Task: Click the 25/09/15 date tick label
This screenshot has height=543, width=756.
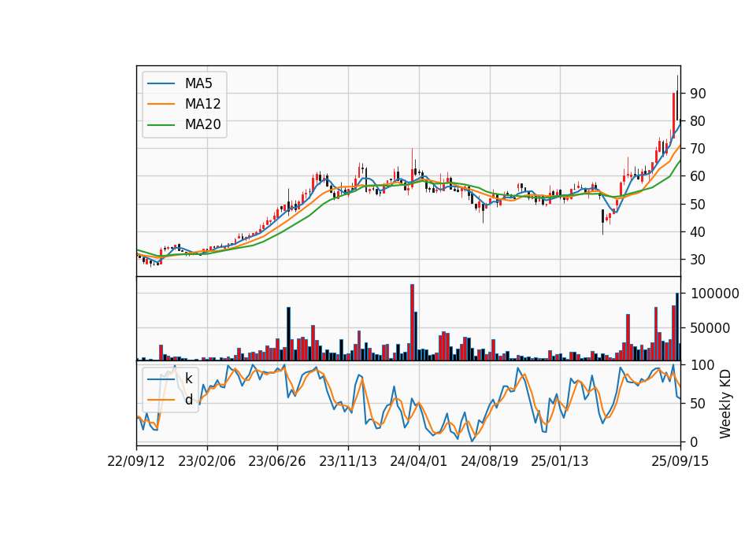Action: point(680,461)
